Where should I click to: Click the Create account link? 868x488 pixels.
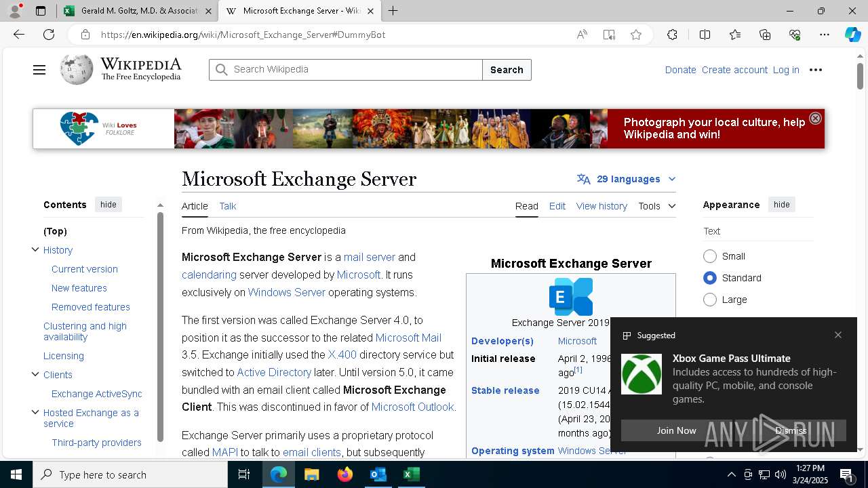pos(734,70)
